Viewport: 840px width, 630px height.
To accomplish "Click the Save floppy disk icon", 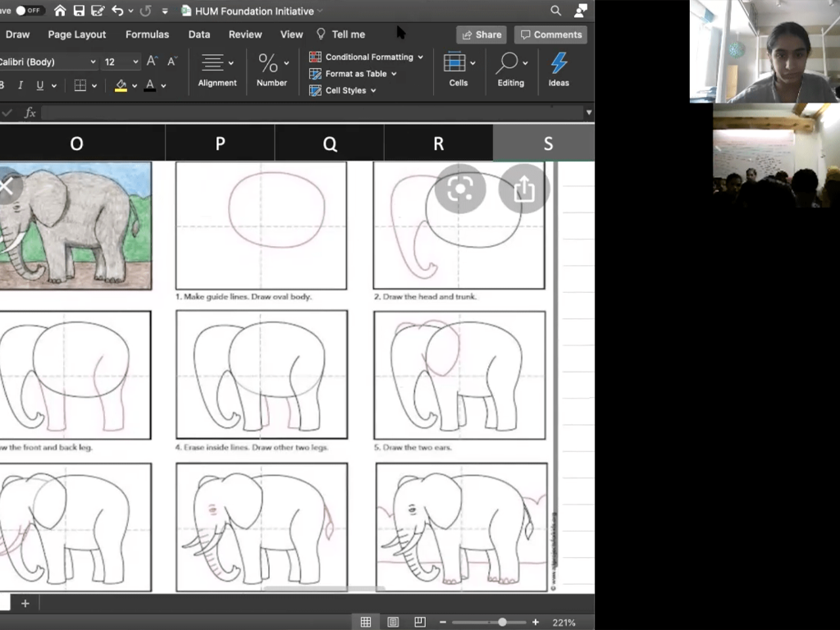I will click(x=79, y=11).
